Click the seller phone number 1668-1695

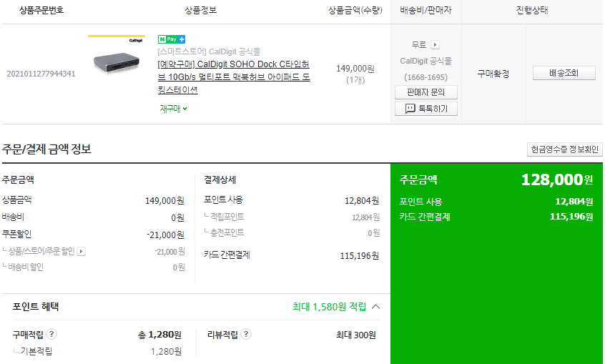[x=426, y=77]
